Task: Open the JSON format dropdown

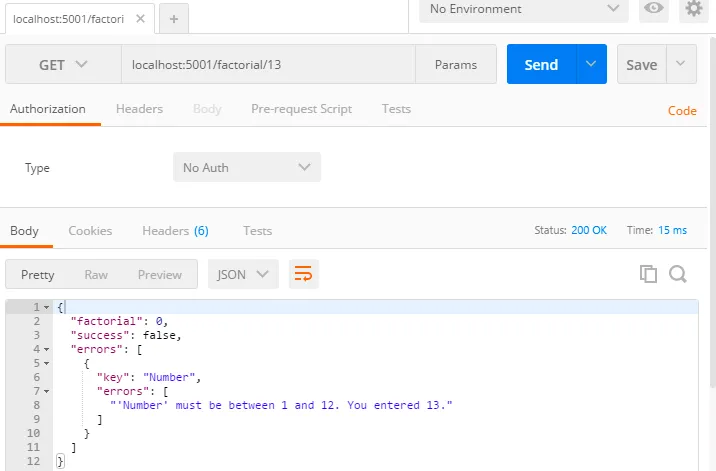Action: coord(242,274)
